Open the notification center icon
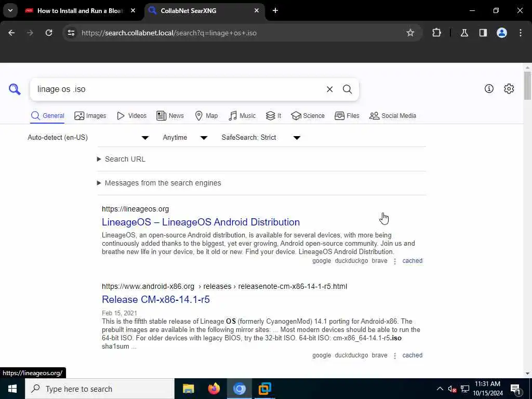The width and height of the screenshot is (532, 399). (516, 389)
